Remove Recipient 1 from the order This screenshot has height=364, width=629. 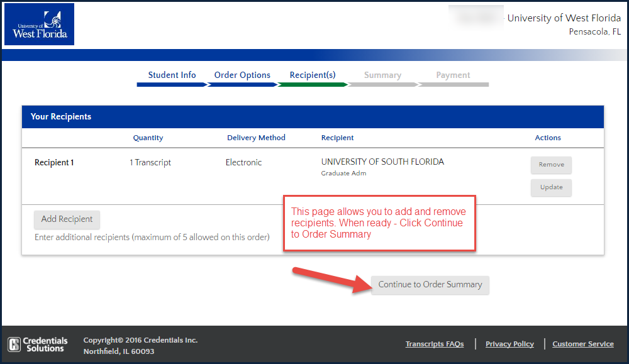click(x=551, y=165)
